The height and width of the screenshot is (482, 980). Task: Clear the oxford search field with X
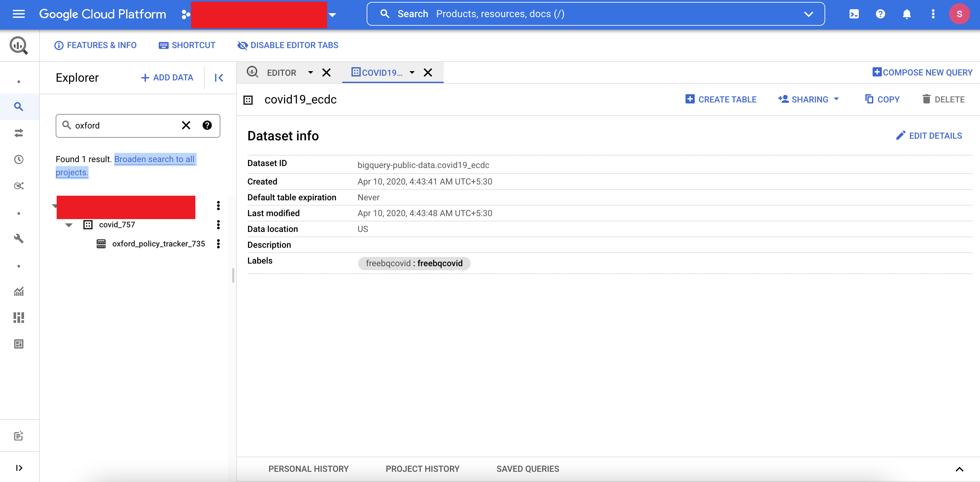click(186, 125)
